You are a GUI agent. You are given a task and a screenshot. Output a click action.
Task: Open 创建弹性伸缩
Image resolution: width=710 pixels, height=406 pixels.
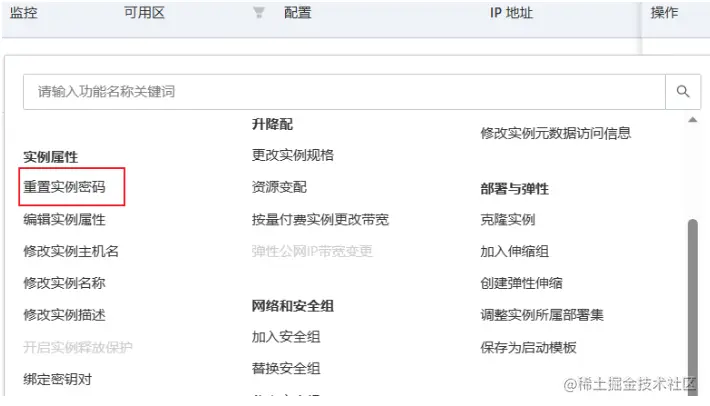click(521, 283)
